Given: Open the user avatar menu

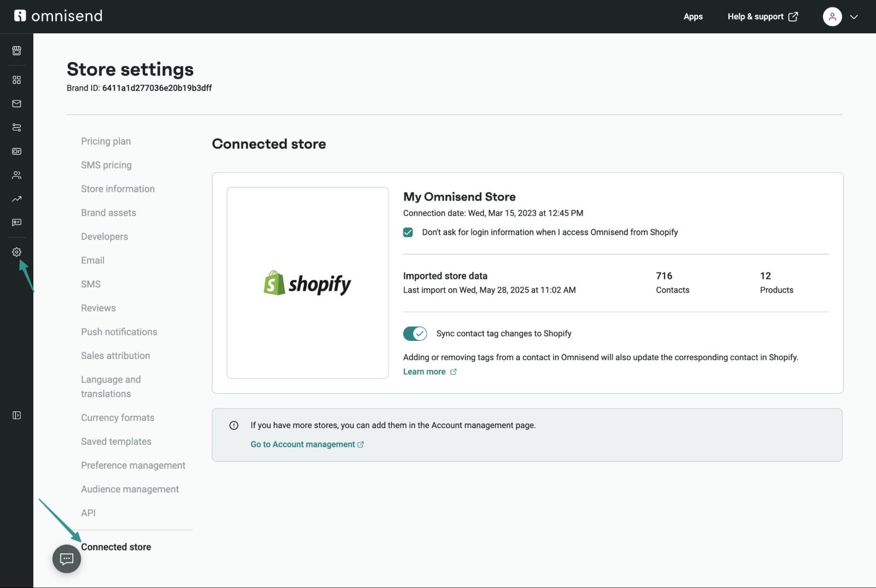Looking at the screenshot, I should (x=832, y=17).
